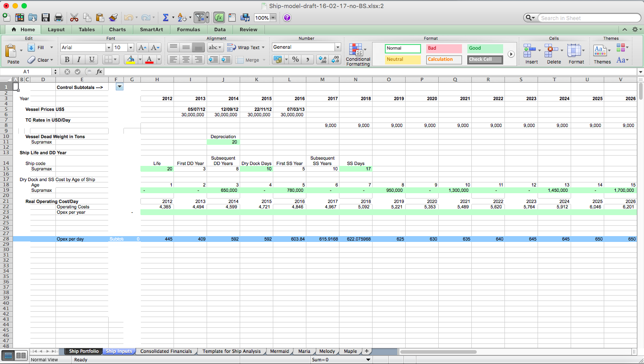The width and height of the screenshot is (644, 364).
Task: Select the Formulas ribbon tab
Action: click(188, 30)
